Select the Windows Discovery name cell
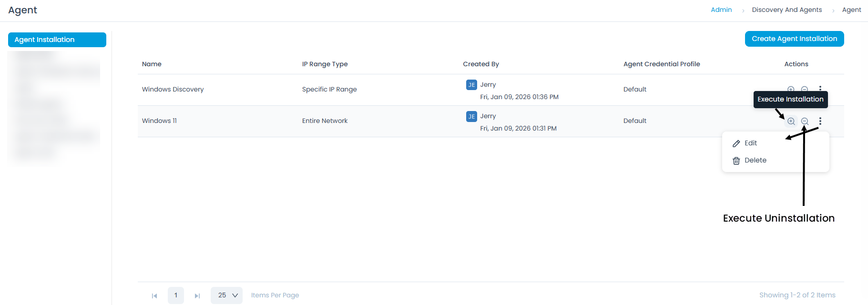Screen dimensions: 868x305 click(x=173, y=89)
